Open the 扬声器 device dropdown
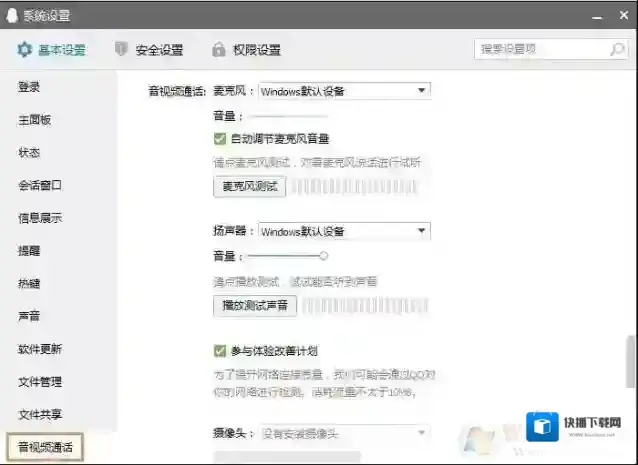The image size is (638, 465). pos(422,231)
